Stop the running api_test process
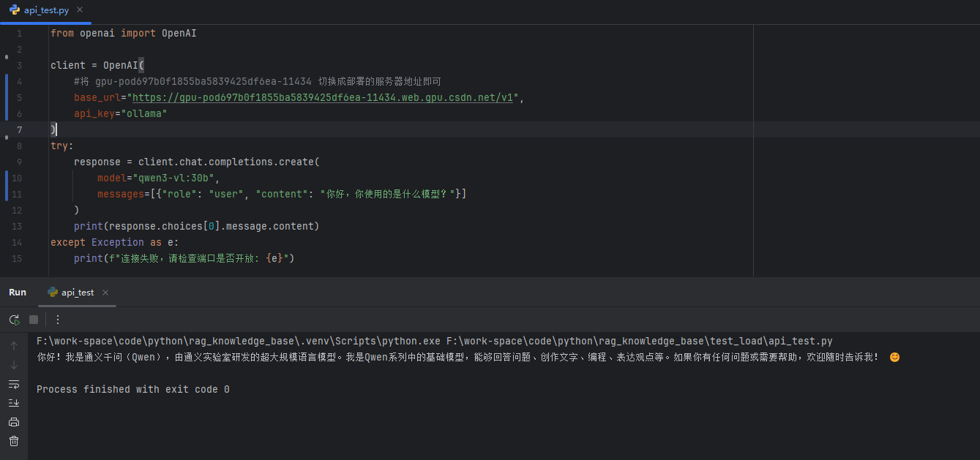 pyautogui.click(x=34, y=320)
